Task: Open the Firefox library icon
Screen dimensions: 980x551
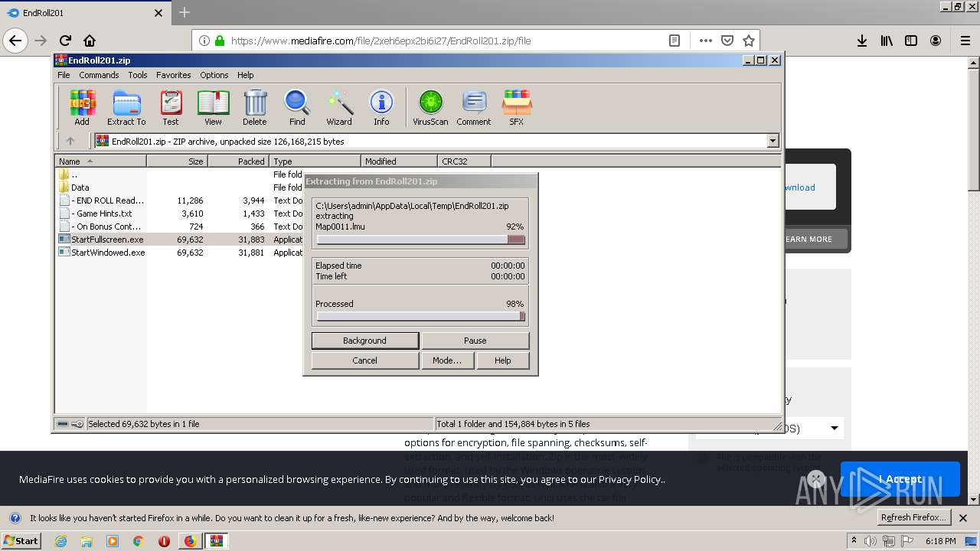Action: tap(887, 41)
